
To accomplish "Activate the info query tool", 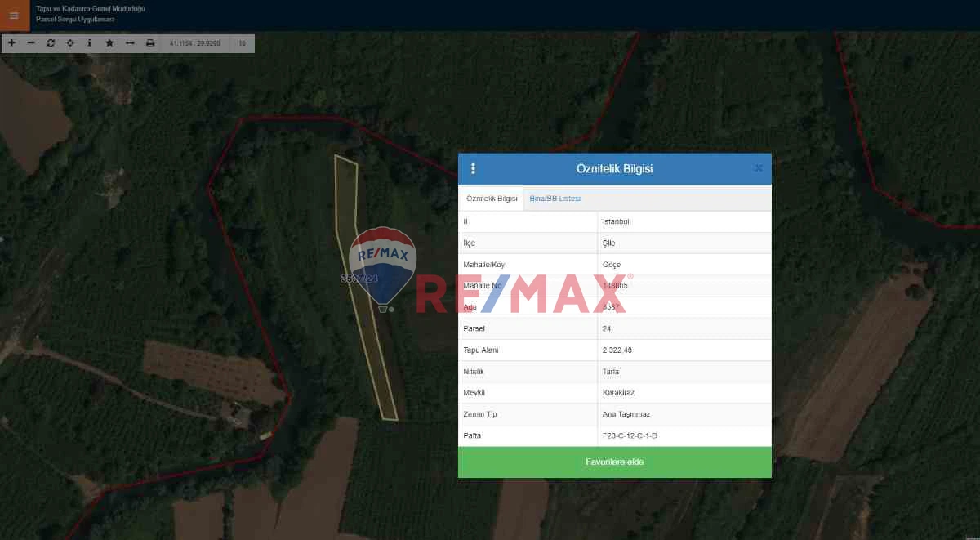I will click(x=90, y=42).
